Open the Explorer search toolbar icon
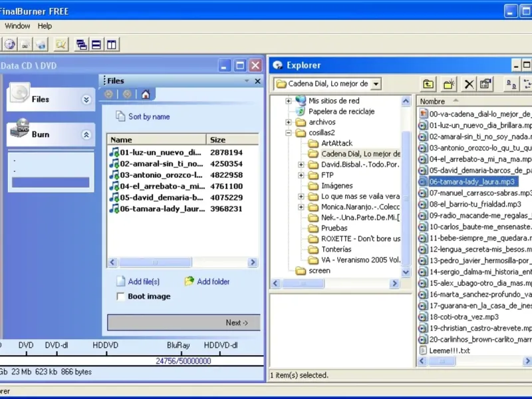This screenshot has height=399, width=532. [x=61, y=45]
